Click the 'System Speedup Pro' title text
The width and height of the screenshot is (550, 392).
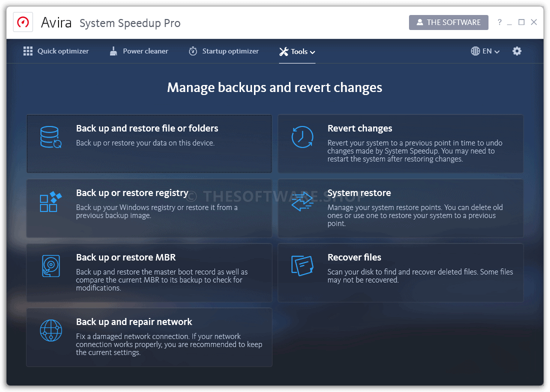point(130,23)
